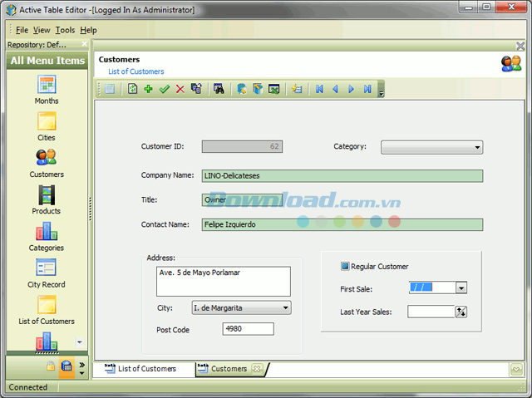532x398 pixels.
Task: Click the refresh record toolbar icon
Action: tap(132, 89)
